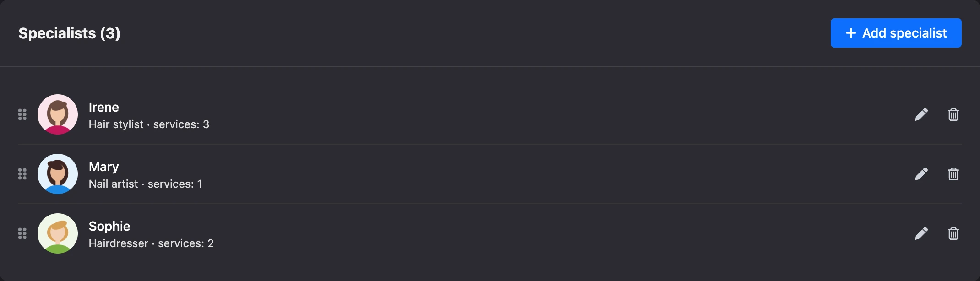Click the plus icon in Add specialist
980x281 pixels.
pyautogui.click(x=851, y=33)
